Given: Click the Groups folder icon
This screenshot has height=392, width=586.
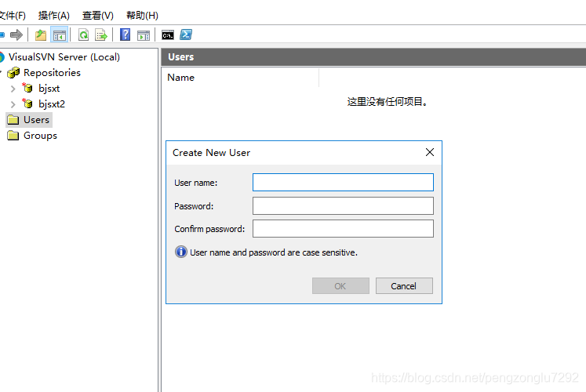Looking at the screenshot, I should [x=13, y=135].
